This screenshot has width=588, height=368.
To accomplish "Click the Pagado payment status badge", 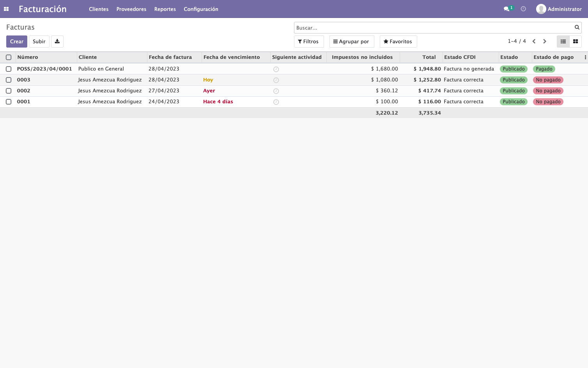I will pyautogui.click(x=544, y=69).
